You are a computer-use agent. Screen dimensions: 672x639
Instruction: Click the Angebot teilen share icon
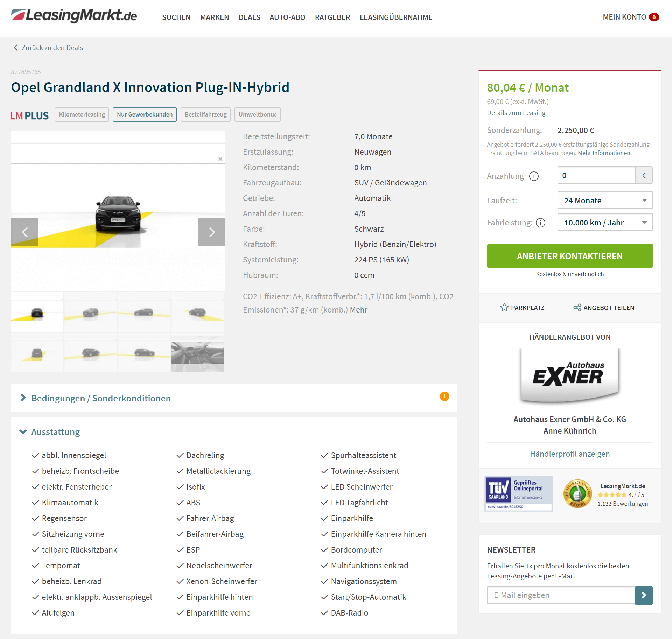pyautogui.click(x=577, y=308)
